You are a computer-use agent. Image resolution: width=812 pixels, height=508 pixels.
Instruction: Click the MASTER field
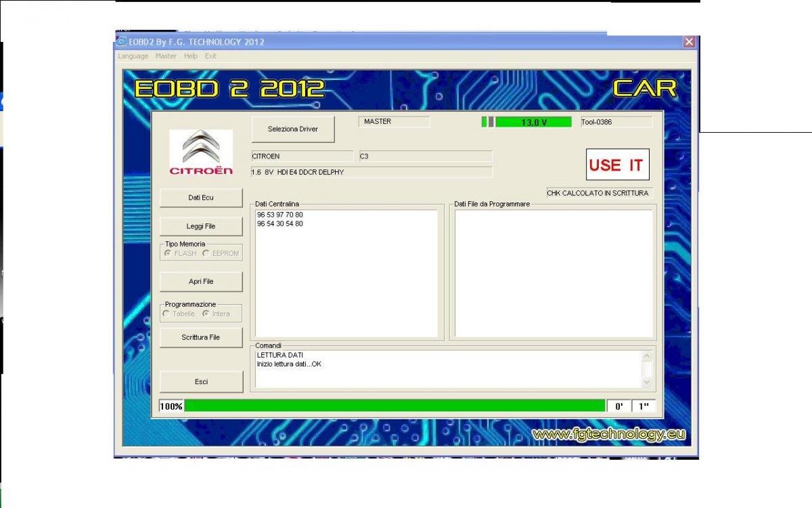click(393, 122)
